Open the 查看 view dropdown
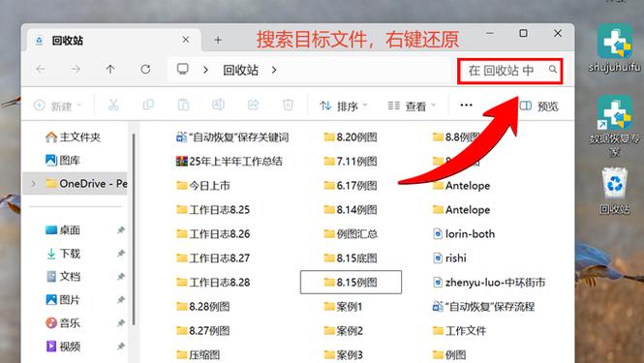 tap(412, 106)
